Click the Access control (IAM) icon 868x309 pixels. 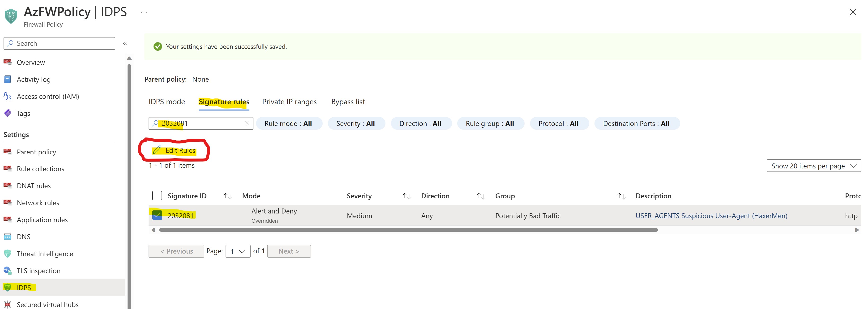tap(7, 96)
